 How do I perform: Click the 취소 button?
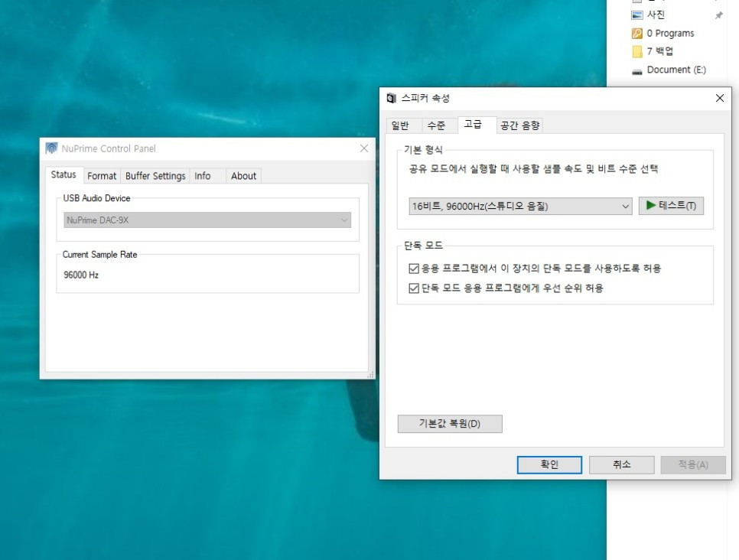[x=622, y=465]
